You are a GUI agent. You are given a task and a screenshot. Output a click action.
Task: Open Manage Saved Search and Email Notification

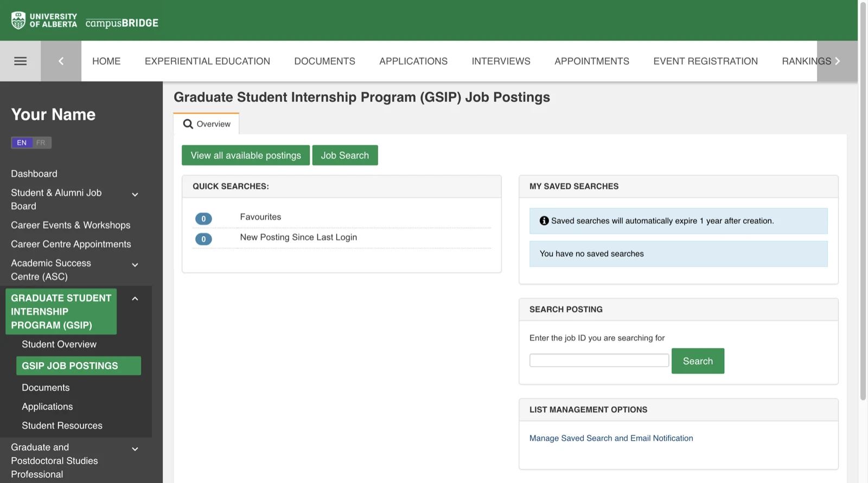[x=611, y=438]
